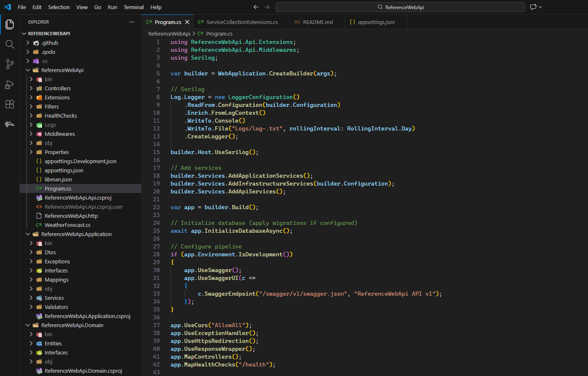Go forward with navigation arrow

click(267, 7)
